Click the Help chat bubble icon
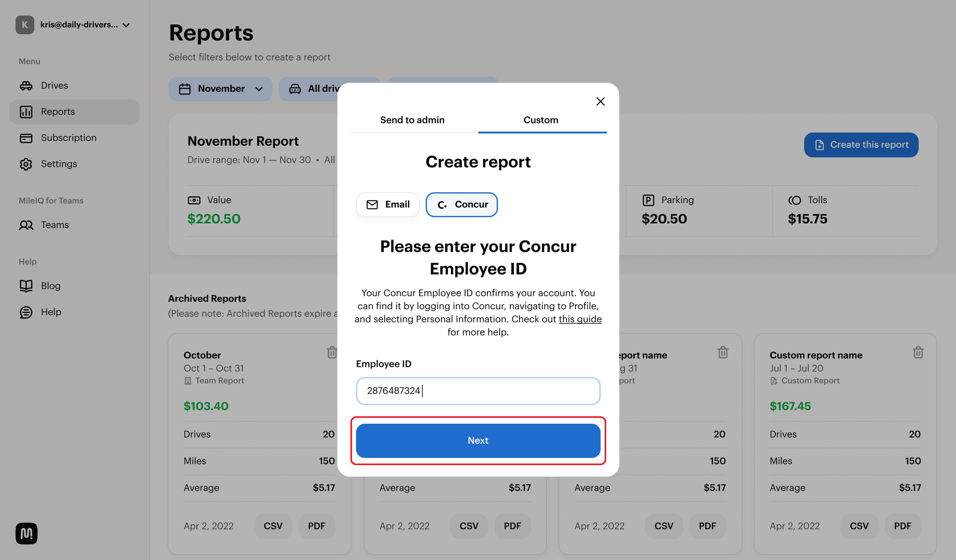The image size is (956, 560). coord(26,312)
